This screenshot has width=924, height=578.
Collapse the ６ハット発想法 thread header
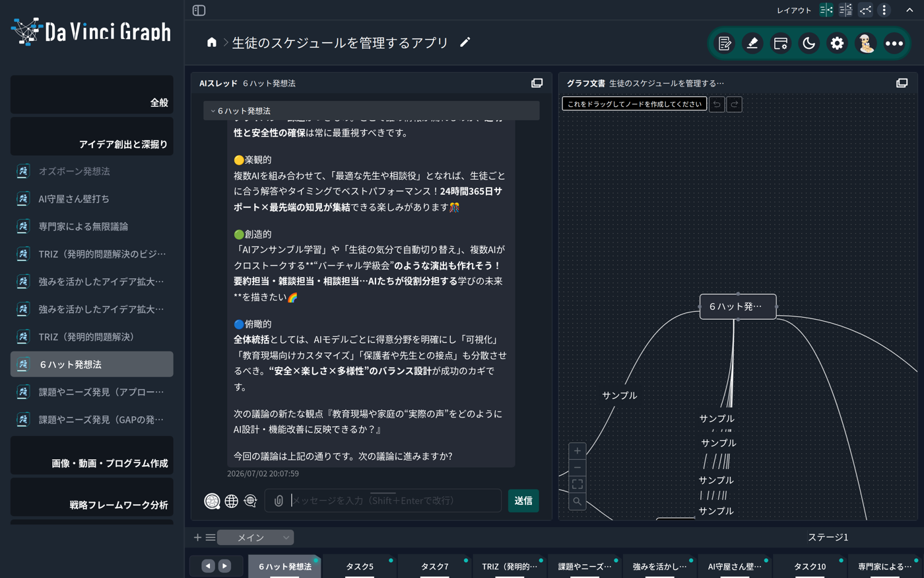tap(372, 111)
